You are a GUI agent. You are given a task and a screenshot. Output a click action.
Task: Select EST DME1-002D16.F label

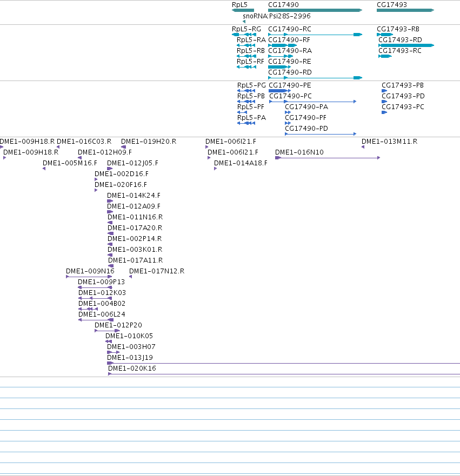pyautogui.click(x=122, y=174)
